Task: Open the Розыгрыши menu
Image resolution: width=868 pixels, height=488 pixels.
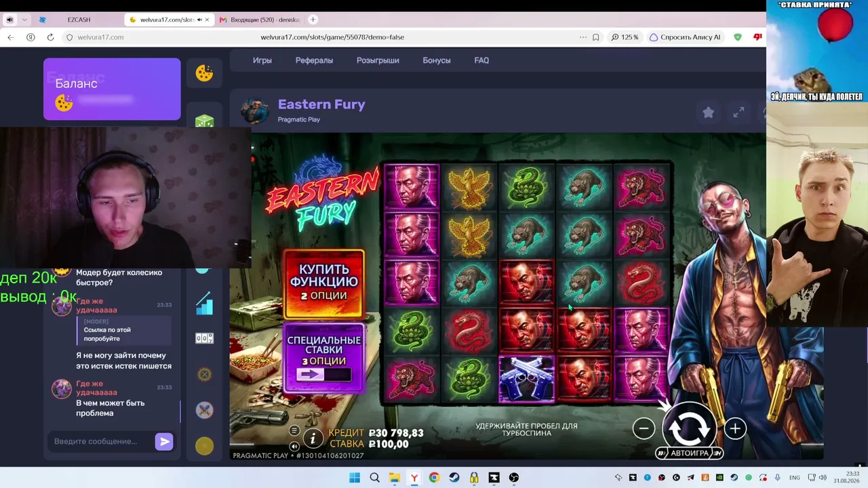Action: point(378,60)
